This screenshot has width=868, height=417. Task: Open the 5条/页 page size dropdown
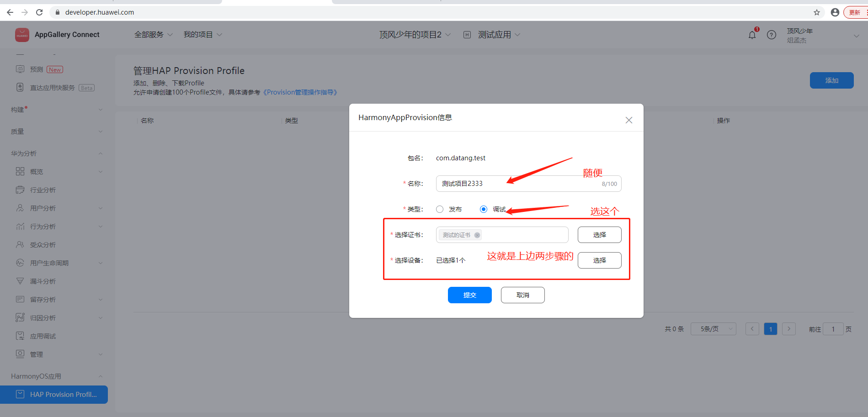pyautogui.click(x=713, y=329)
